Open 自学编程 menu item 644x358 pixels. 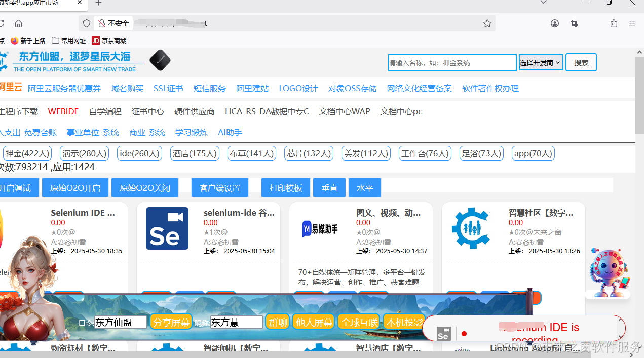pos(105,111)
